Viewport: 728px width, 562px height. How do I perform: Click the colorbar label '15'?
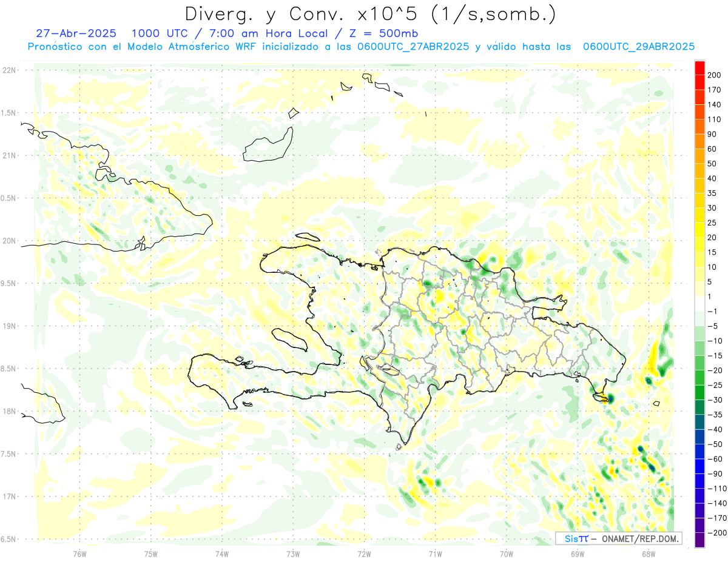coord(713,252)
